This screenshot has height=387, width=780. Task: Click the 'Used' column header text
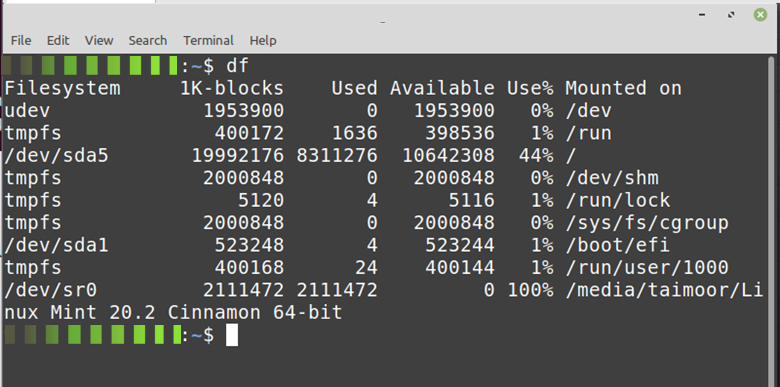pos(355,89)
